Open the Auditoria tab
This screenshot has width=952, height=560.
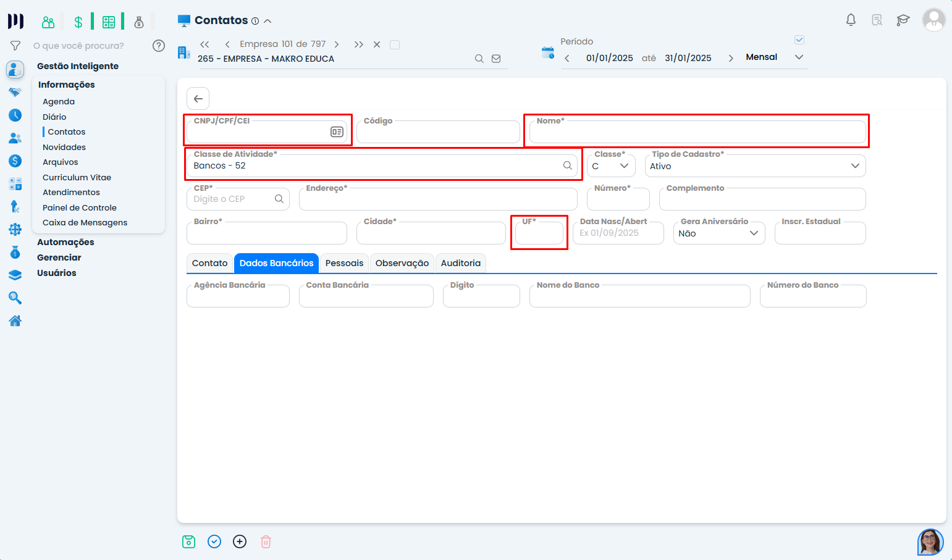[460, 263]
